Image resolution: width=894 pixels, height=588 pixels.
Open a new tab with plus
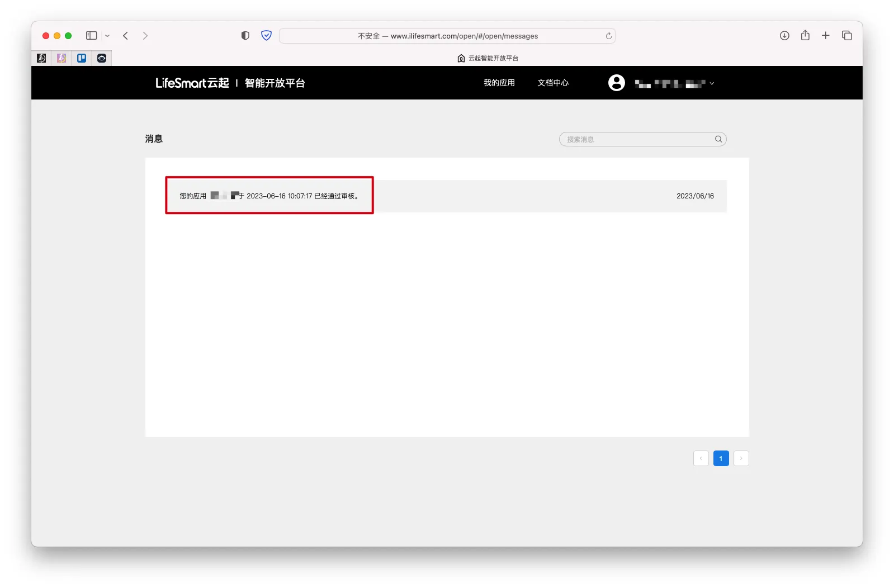tap(825, 36)
